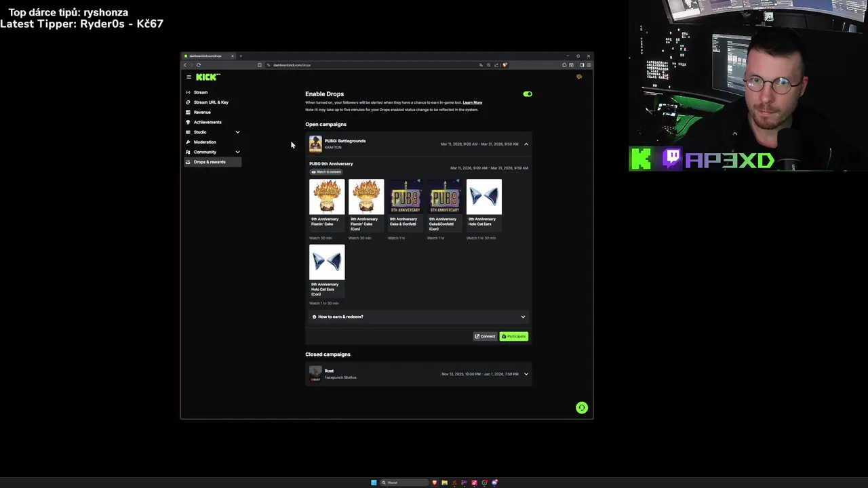Click the Studio sidebar icon
This screenshot has width=868, height=488.
coord(188,132)
